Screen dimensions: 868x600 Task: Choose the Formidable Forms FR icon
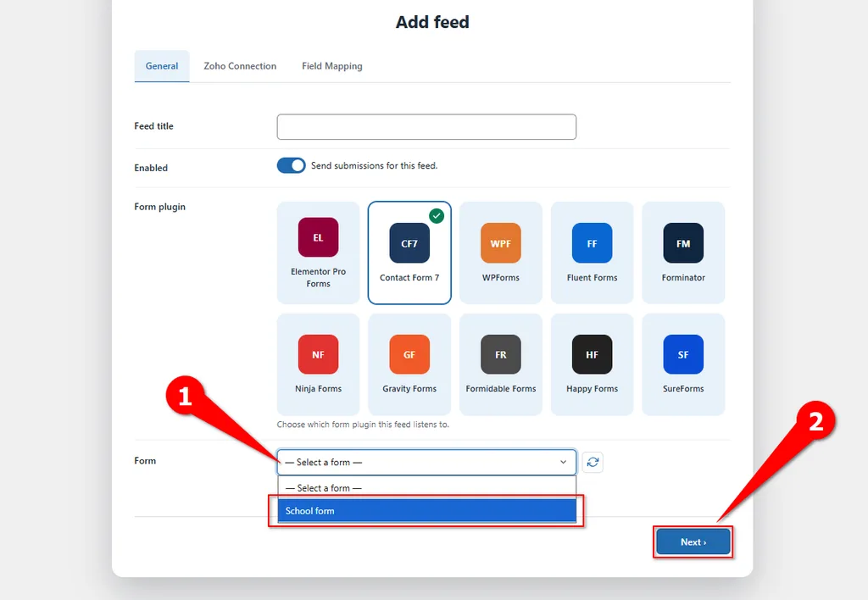click(x=500, y=354)
